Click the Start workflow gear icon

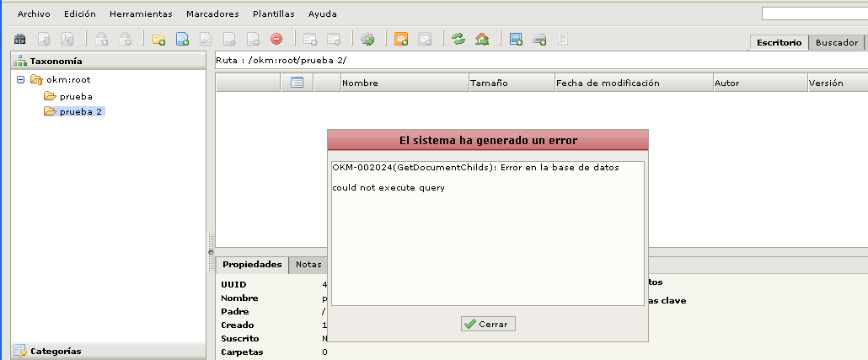point(367,40)
